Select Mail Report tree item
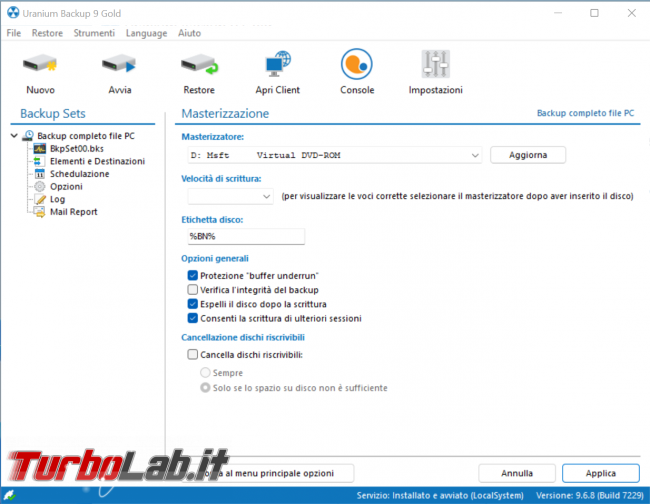The image size is (650, 504). point(74,212)
